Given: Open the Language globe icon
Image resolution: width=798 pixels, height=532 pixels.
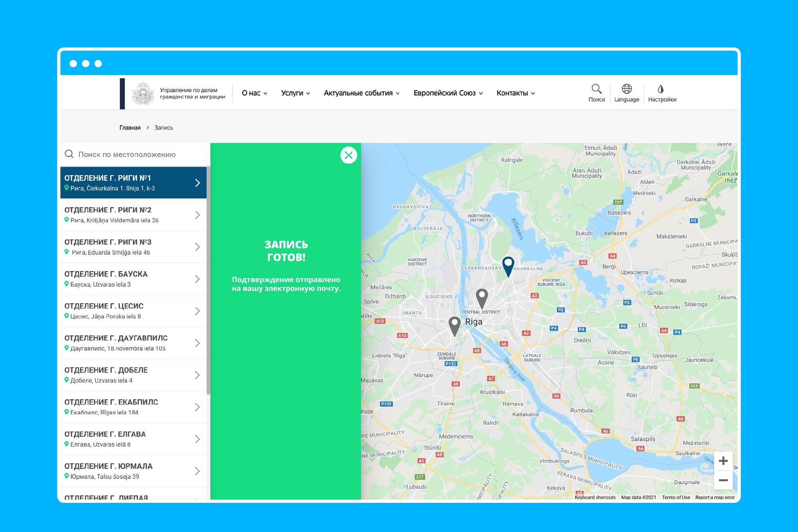Looking at the screenshot, I should point(626,89).
